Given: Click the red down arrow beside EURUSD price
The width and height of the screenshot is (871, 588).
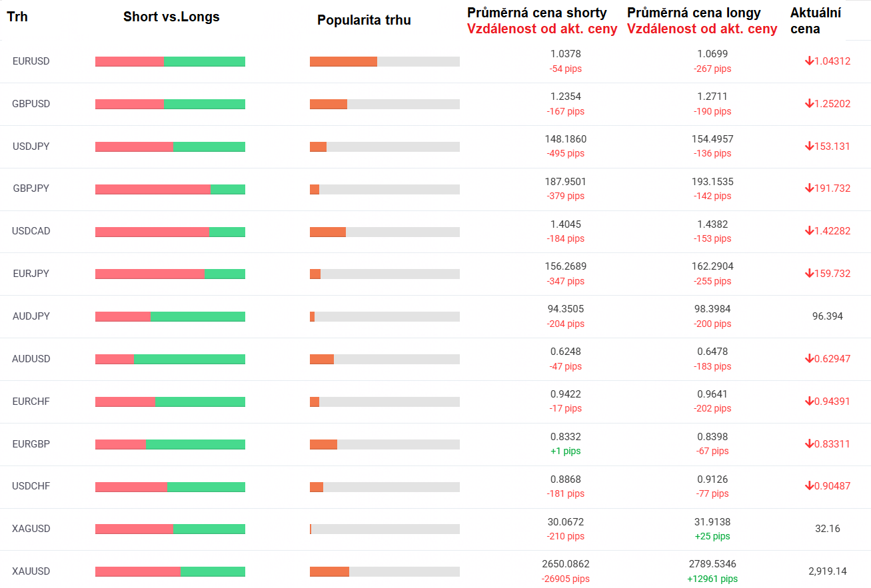Looking at the screenshot, I should (809, 61).
